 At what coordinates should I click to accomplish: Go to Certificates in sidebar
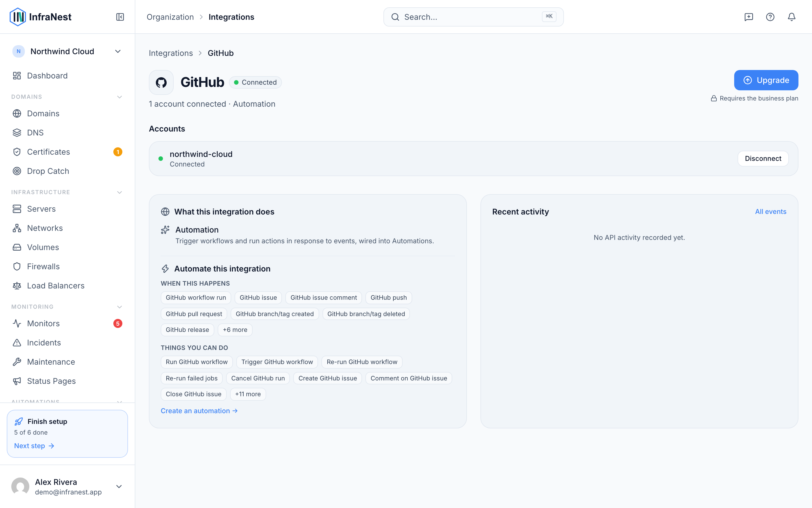(x=67, y=152)
